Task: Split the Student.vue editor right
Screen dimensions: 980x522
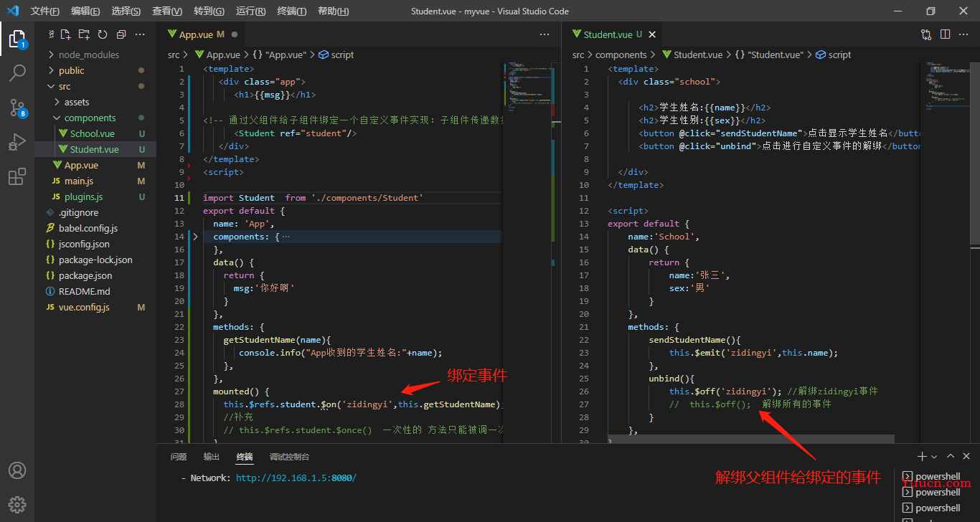Action: tap(945, 34)
